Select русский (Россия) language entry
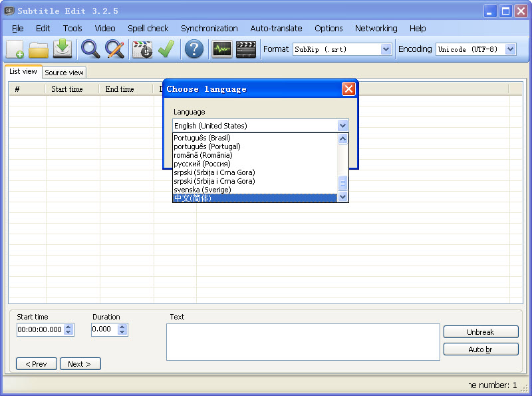Image resolution: width=532 pixels, height=396 pixels. (255, 164)
